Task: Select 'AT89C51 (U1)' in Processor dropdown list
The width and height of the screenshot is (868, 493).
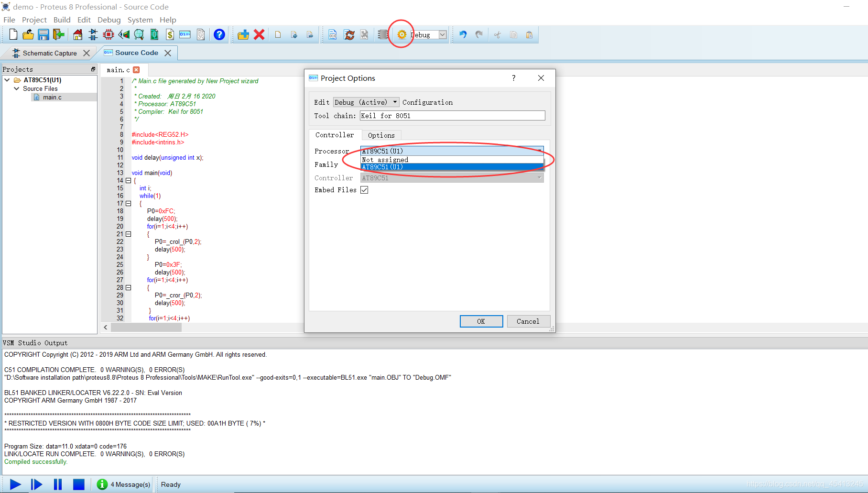Action: (452, 167)
